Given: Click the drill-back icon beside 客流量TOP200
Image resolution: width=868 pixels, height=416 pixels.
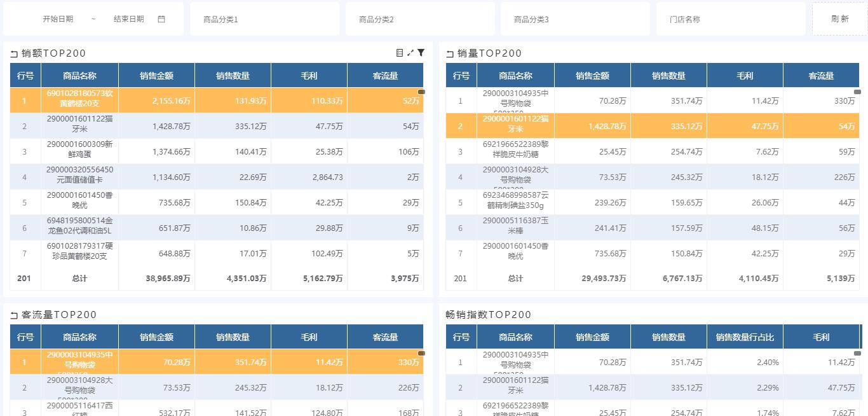Looking at the screenshot, I should click(14, 315).
